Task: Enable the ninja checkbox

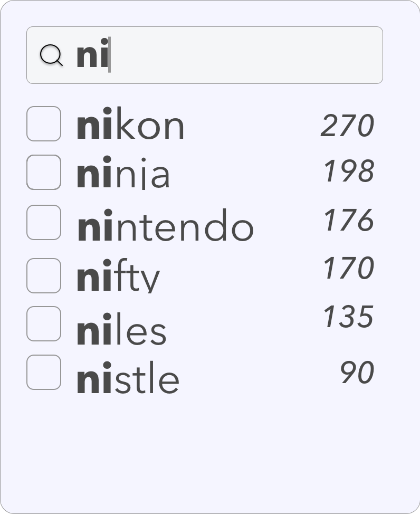Action: click(x=44, y=172)
